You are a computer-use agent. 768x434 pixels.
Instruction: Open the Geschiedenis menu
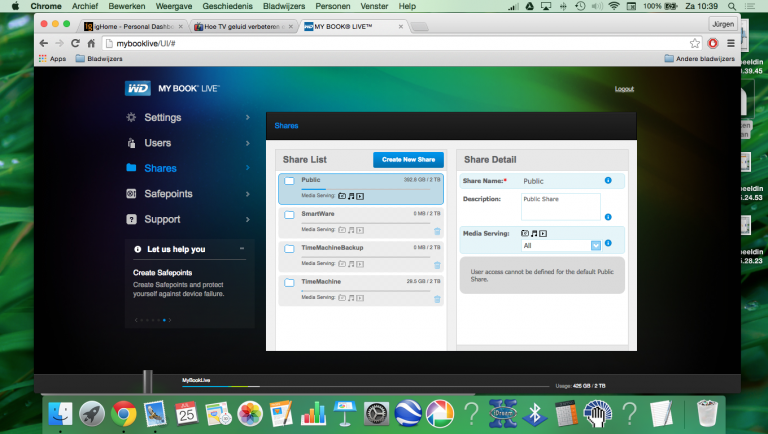pos(227,6)
